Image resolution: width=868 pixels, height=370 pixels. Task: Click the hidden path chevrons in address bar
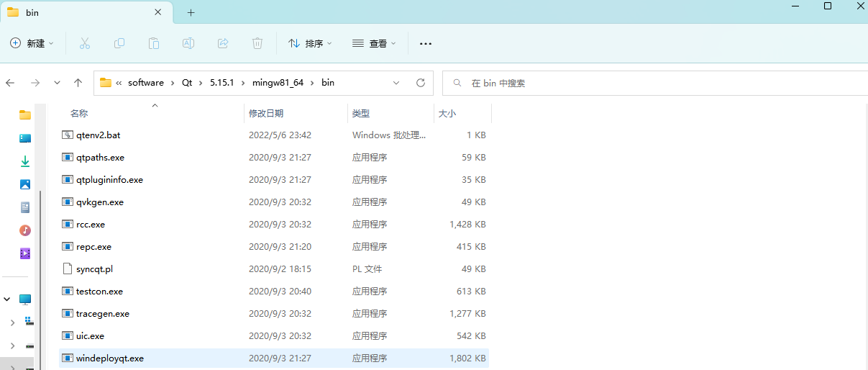(119, 83)
